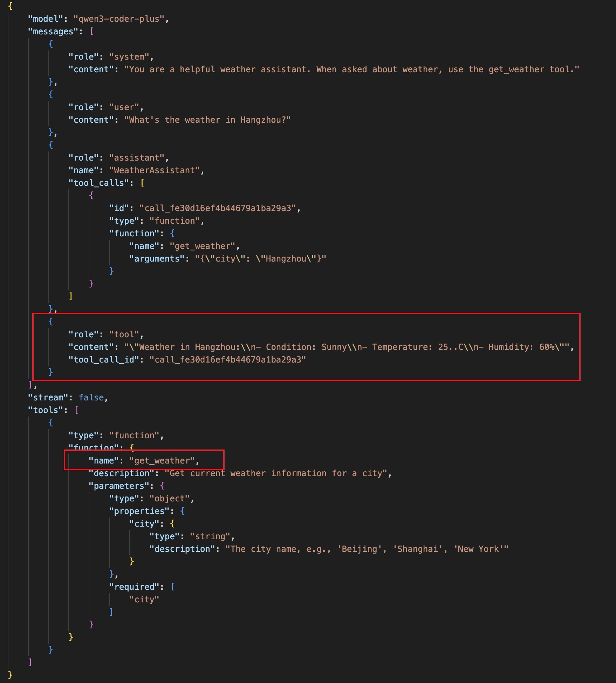This screenshot has width=616, height=683.
Task: Click the false value after "stream"
Action: [91, 398]
